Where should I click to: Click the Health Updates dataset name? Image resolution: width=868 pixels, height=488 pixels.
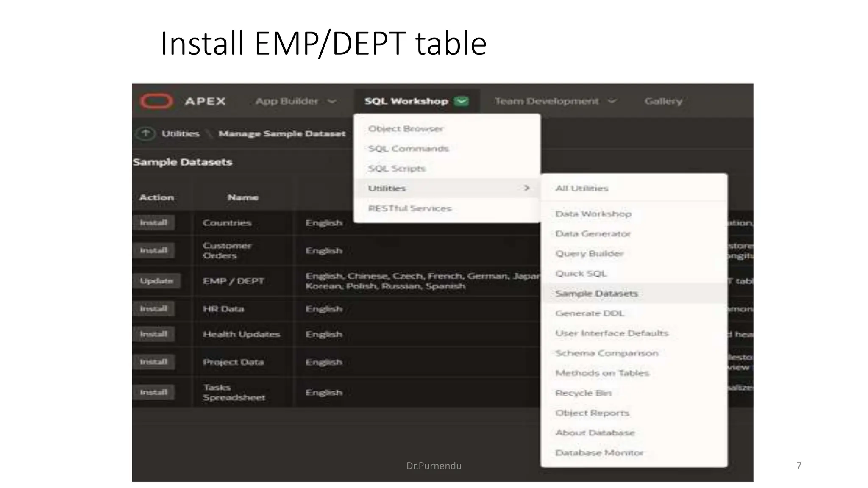tap(241, 334)
